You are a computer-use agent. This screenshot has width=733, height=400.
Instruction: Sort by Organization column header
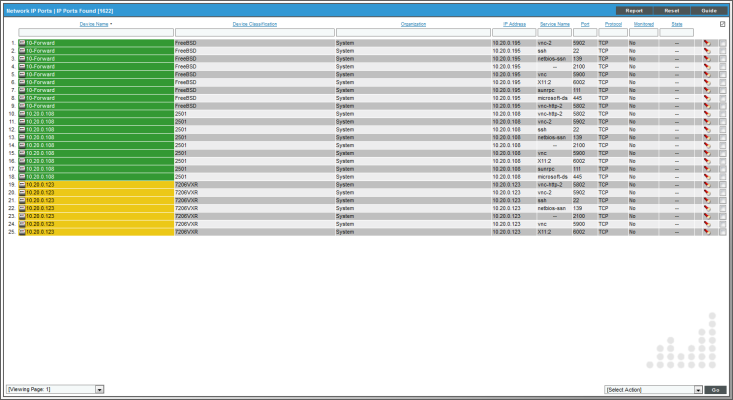[413, 24]
